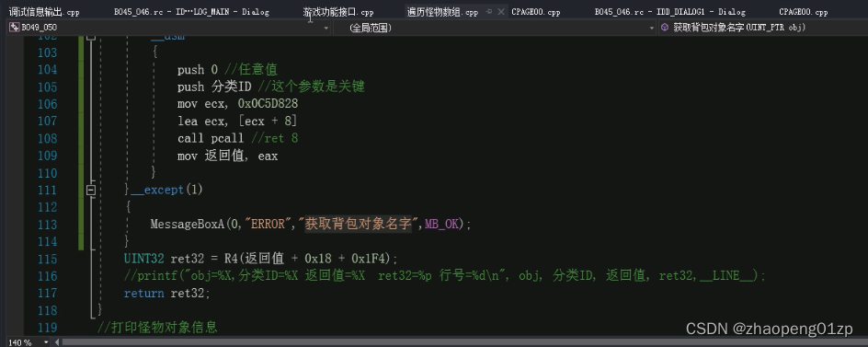Click line number 113
This screenshot has height=347, width=868.
pos(47,225)
